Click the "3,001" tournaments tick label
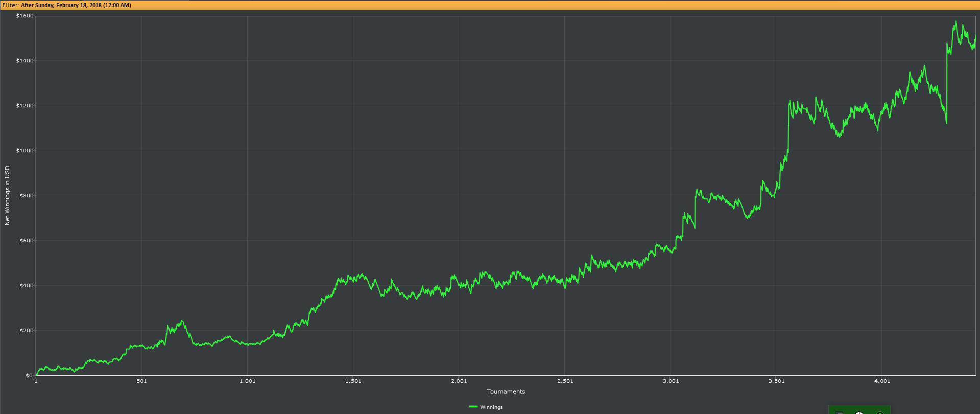Screen dimensions: 980x414 pyautogui.click(x=671, y=381)
